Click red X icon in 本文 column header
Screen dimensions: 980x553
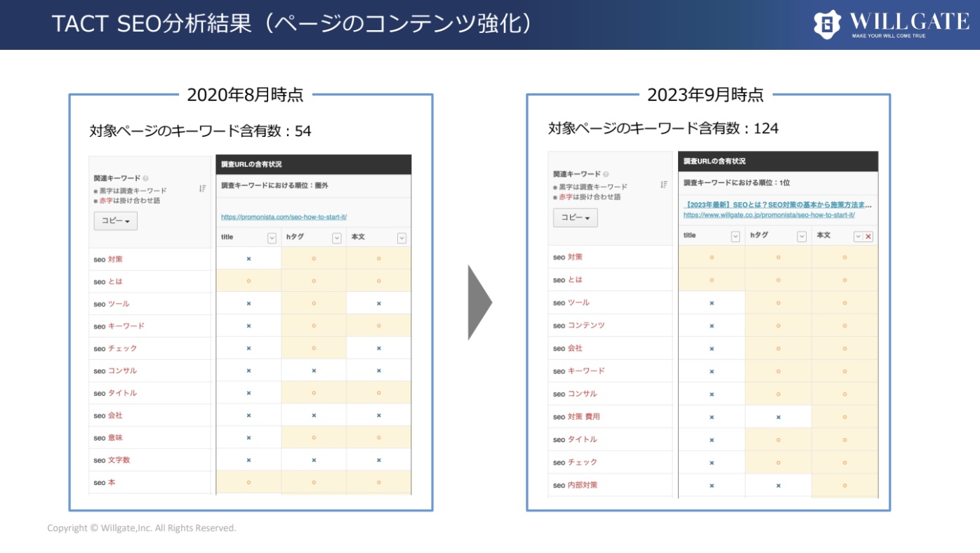(868, 236)
